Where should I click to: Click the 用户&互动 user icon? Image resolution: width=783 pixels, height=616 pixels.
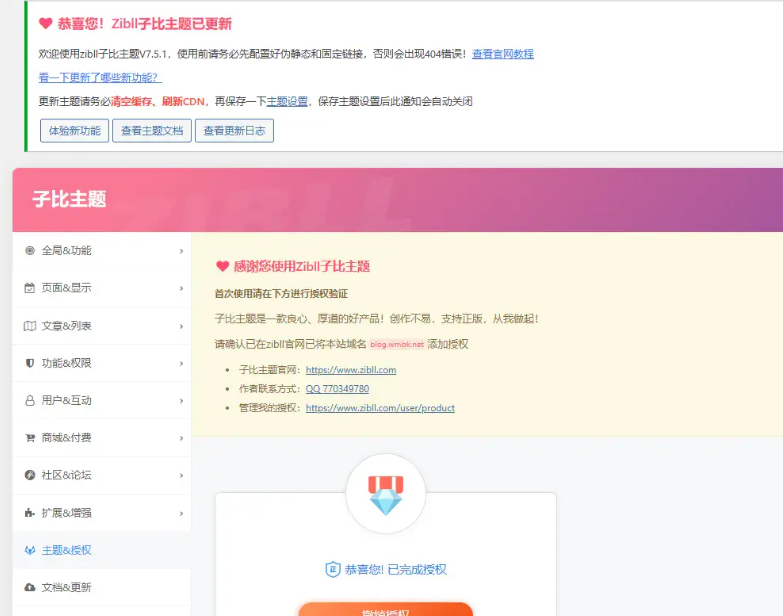click(x=30, y=400)
